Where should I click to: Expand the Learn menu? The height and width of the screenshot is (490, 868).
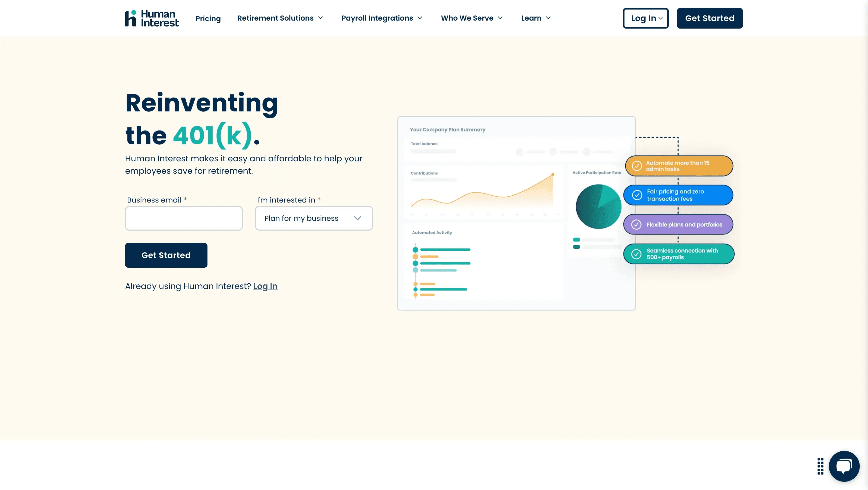coord(536,18)
